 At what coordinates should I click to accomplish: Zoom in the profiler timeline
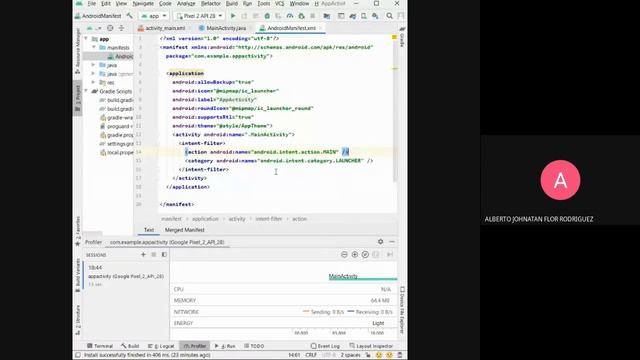click(355, 255)
